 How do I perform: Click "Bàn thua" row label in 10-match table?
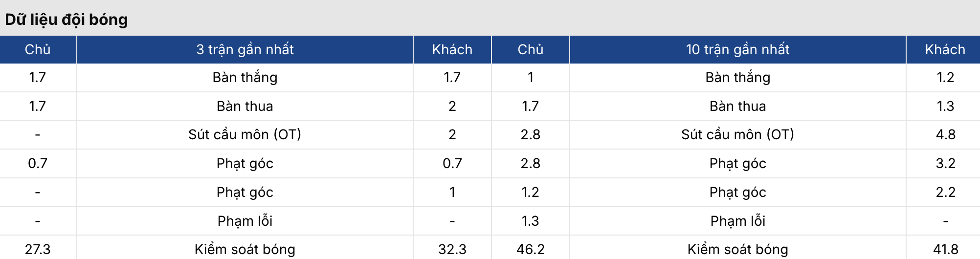coord(738,106)
